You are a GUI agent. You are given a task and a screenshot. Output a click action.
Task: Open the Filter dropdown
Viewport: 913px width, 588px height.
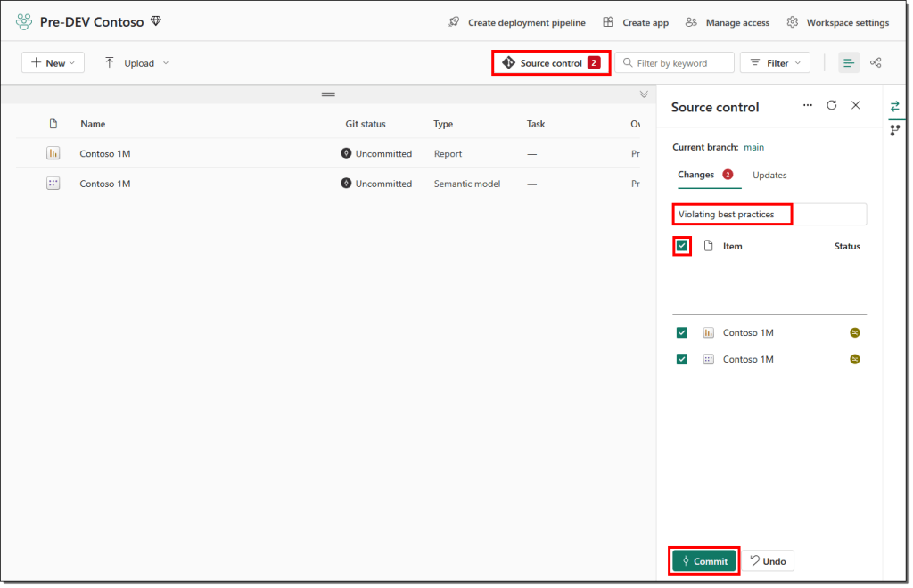775,63
